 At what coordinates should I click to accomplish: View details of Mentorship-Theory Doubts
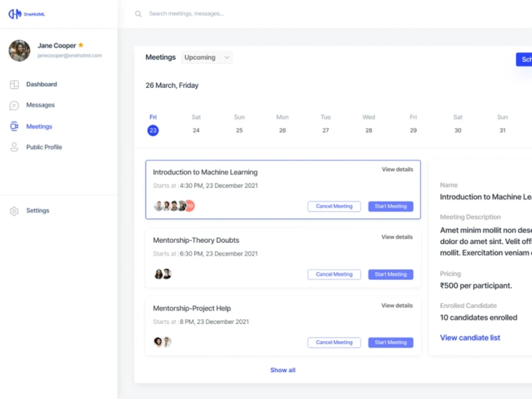click(x=397, y=237)
